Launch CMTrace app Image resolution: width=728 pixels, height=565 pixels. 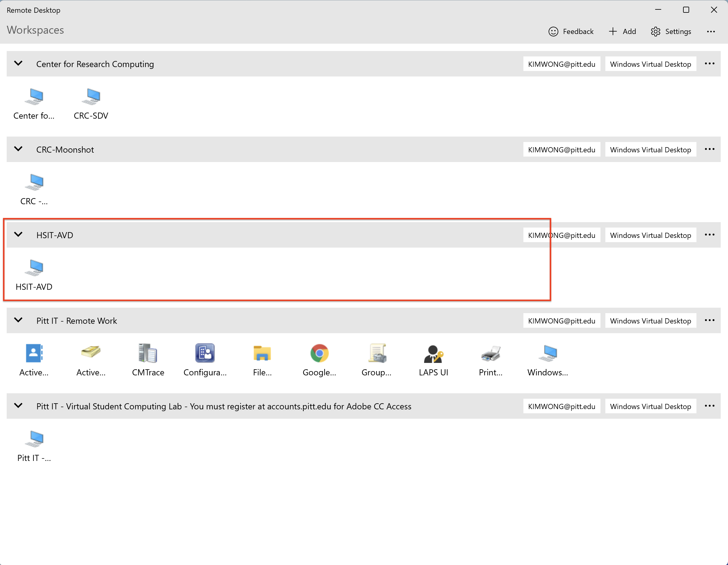tap(148, 360)
